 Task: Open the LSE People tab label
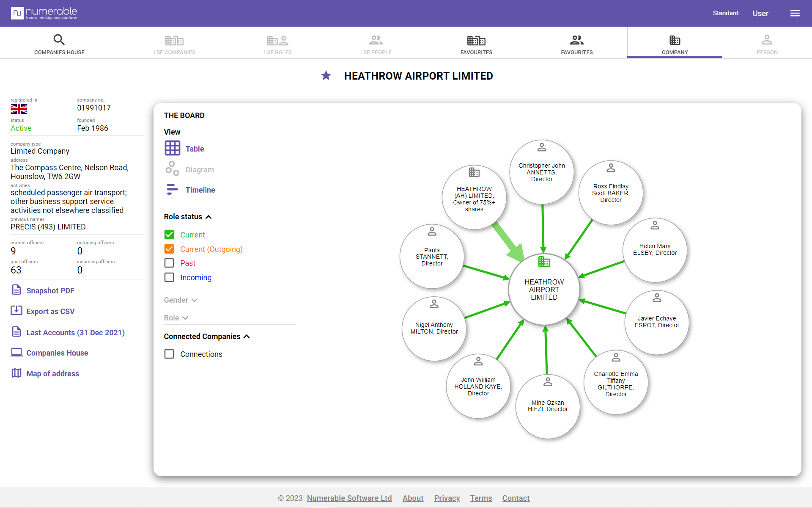pos(376,52)
